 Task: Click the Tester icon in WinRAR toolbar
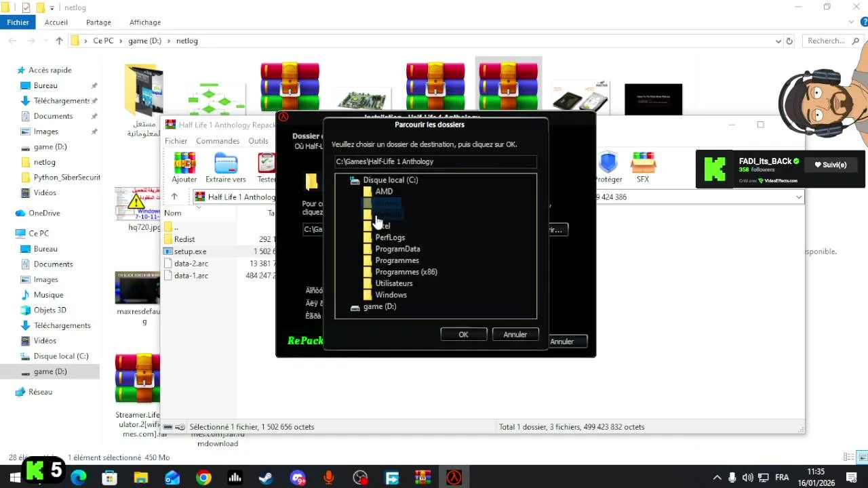pos(267,167)
